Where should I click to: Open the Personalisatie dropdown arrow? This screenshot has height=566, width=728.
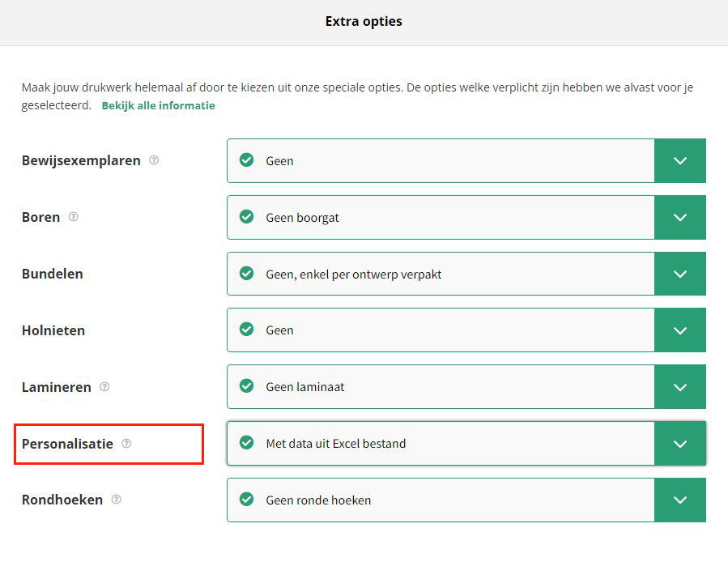coord(680,444)
